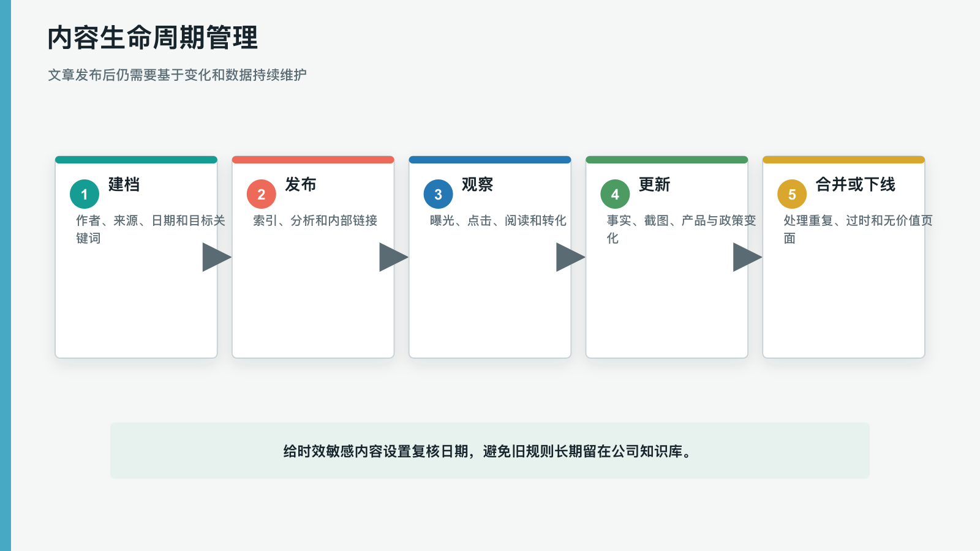Click the arrow between 更新 and 合并或下线
Screen dimensions: 980x551
tap(748, 257)
